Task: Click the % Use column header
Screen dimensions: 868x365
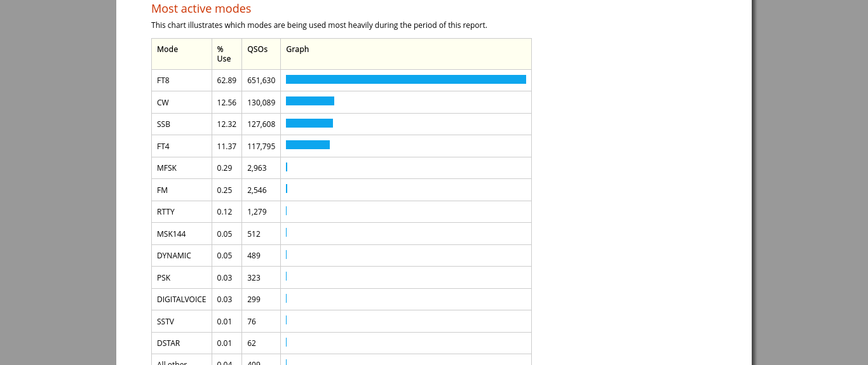Action: [x=224, y=54]
